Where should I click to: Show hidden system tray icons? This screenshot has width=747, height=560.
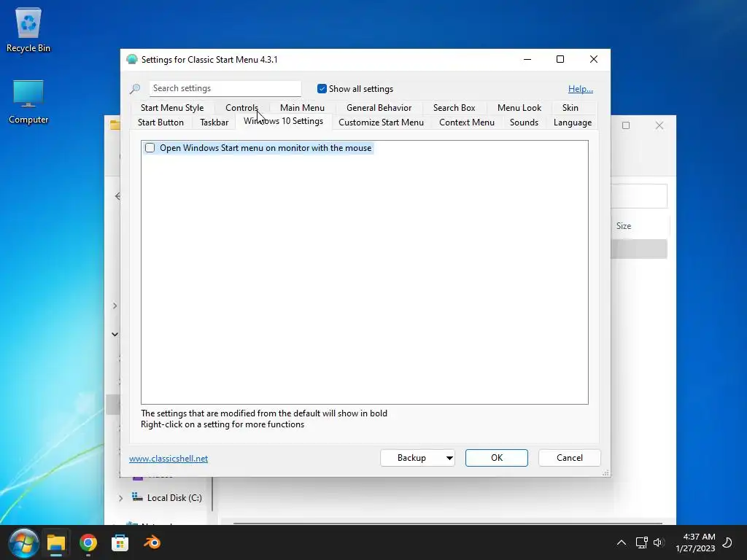point(622,542)
